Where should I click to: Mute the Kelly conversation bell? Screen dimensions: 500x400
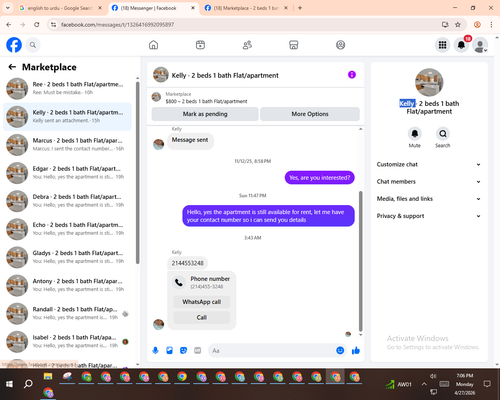pyautogui.click(x=415, y=134)
